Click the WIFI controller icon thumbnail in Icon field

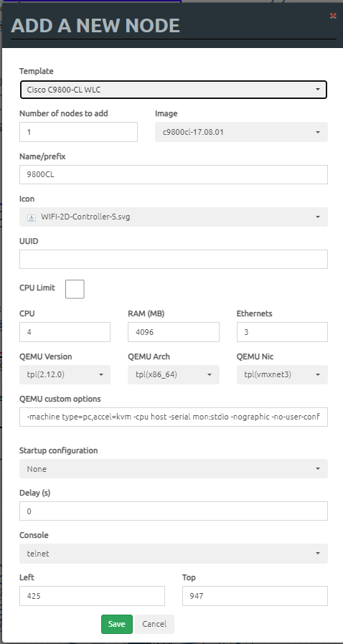pos(32,218)
